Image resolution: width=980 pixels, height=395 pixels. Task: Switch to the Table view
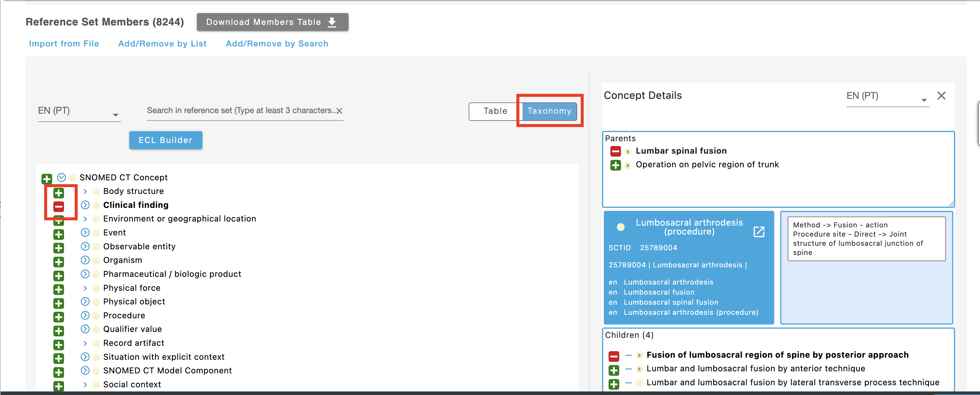(x=495, y=111)
